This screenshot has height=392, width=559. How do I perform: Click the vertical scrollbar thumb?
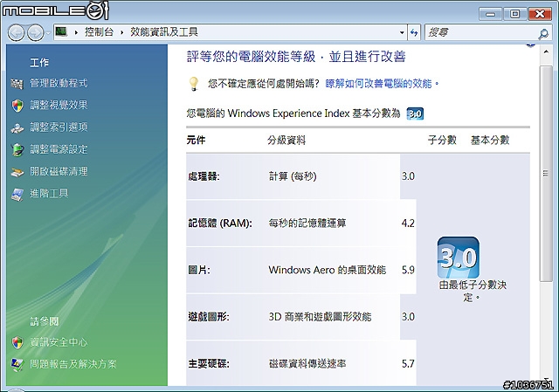tap(545, 174)
